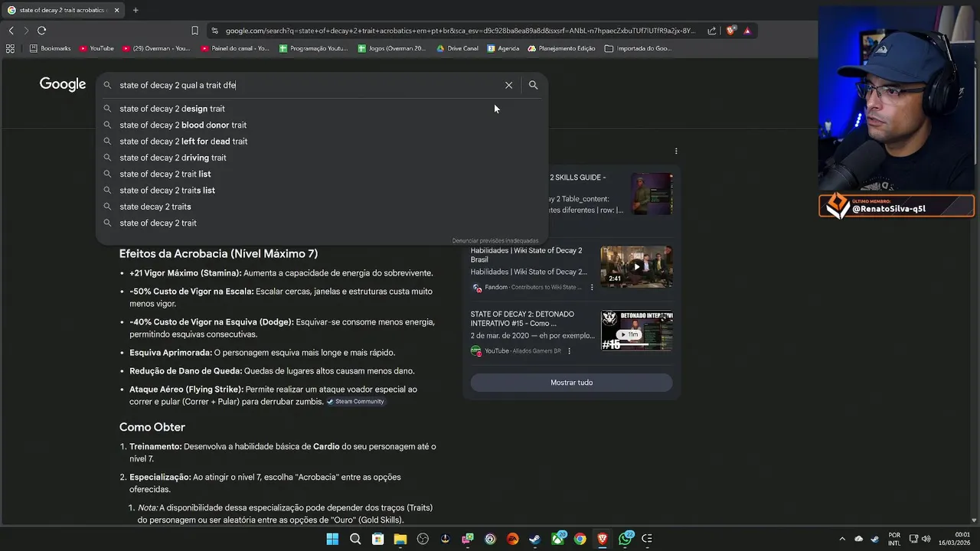Open the options dots next to 'Aliados Gamers BR'
This screenshot has height=551, width=980.
(x=569, y=351)
